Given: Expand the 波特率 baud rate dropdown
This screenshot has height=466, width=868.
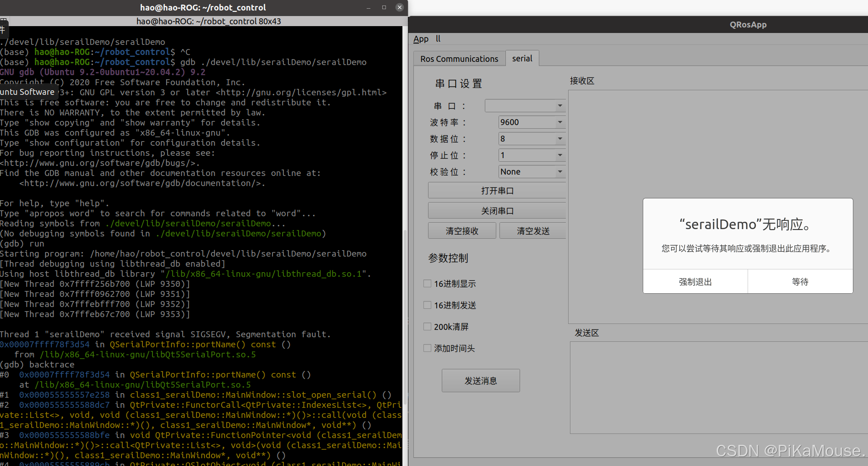Looking at the screenshot, I should [x=532, y=122].
